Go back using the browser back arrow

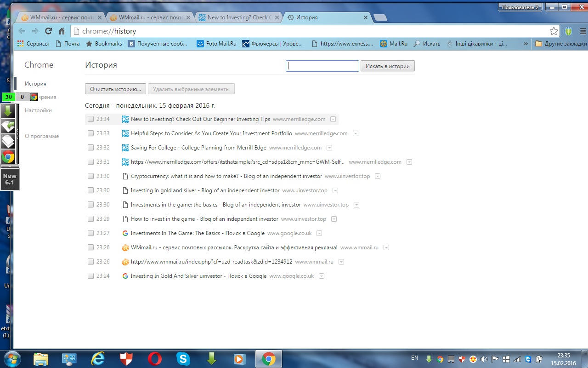click(x=22, y=31)
